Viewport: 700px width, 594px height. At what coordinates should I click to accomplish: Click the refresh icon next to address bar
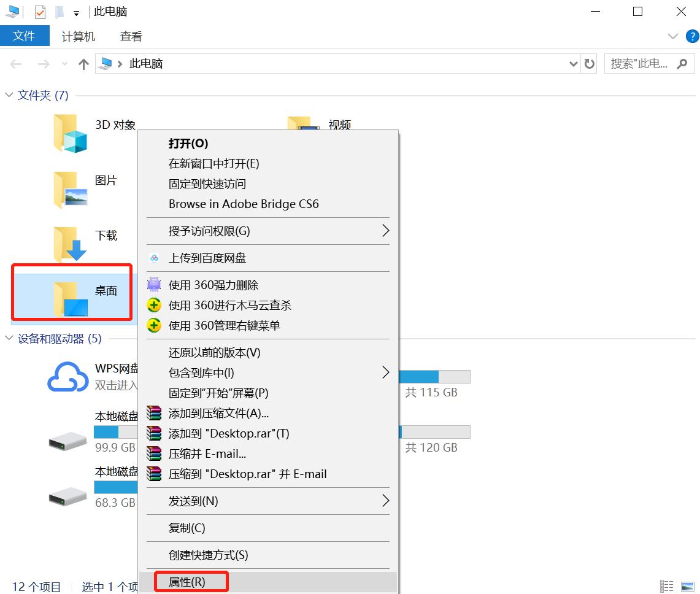point(588,63)
